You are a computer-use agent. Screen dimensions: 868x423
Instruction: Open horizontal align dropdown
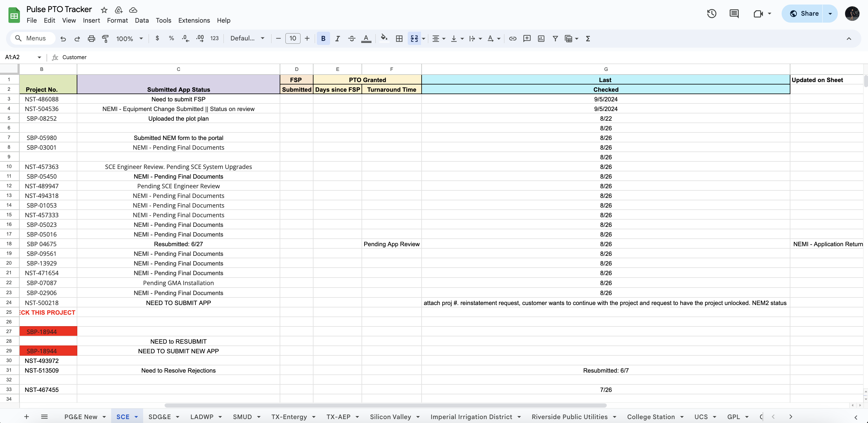point(439,39)
